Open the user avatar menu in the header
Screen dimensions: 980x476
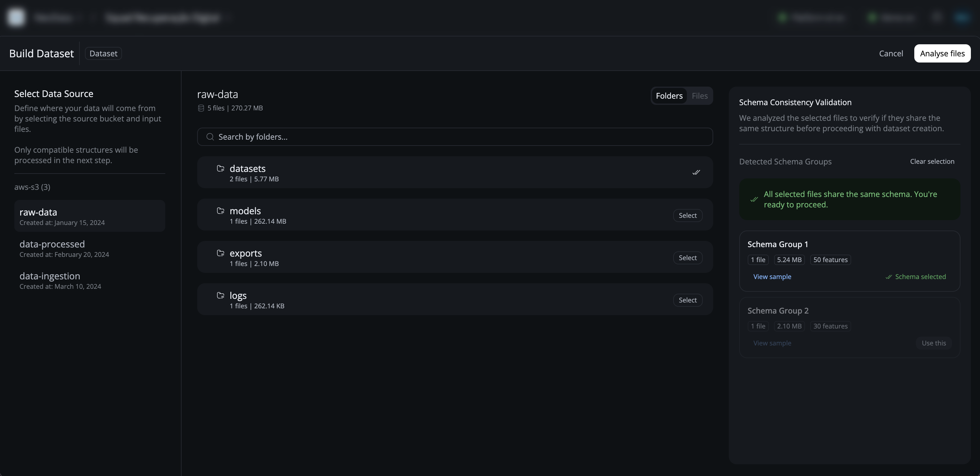click(x=962, y=17)
